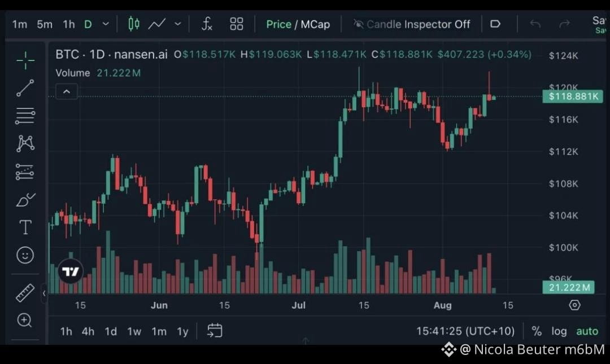The width and height of the screenshot is (610, 364).
Task: Open the indicators fx menu
Action: pyautogui.click(x=207, y=24)
